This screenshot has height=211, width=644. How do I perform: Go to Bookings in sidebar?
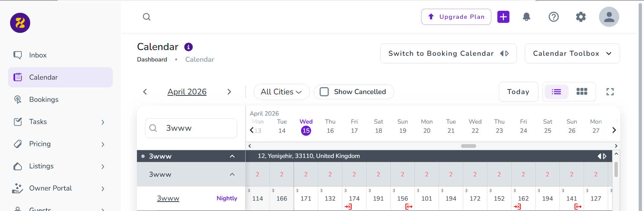pos(44,99)
